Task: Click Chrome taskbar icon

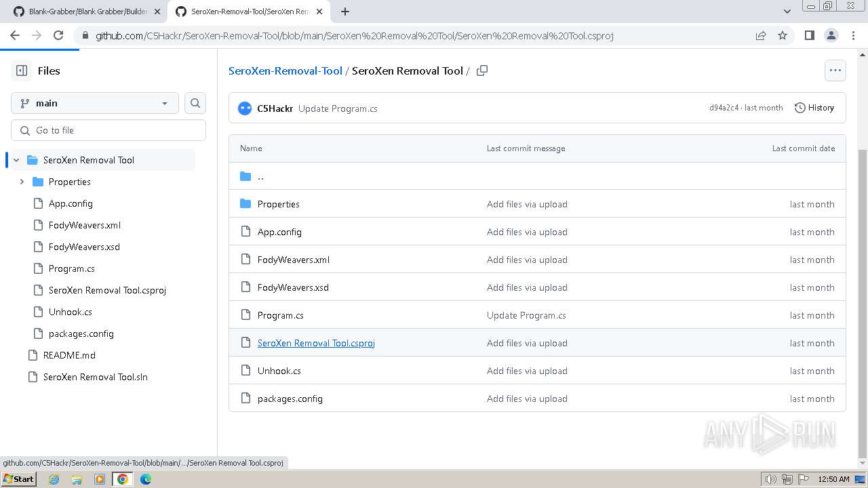Action: [x=123, y=479]
